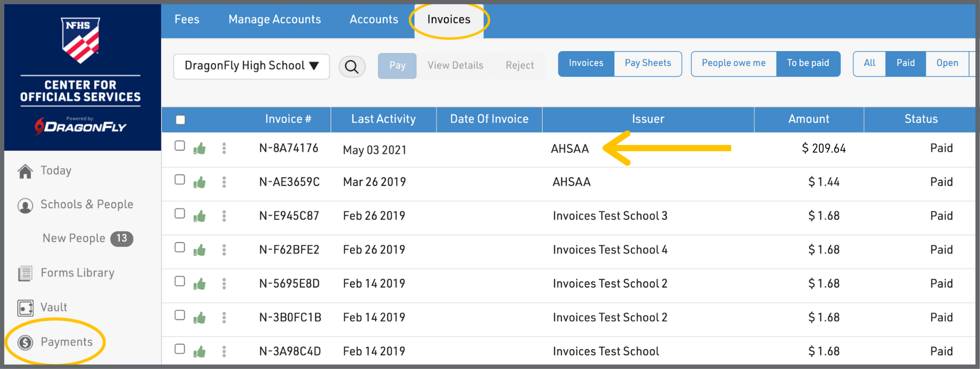
Task: Check the box for invoice N-E945C87
Action: (180, 213)
